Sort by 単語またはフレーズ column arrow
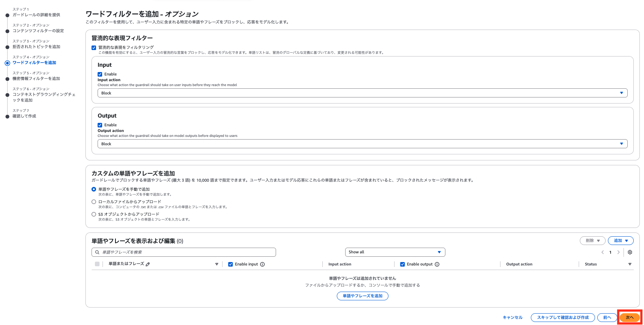This screenshot has width=644, height=325. click(217, 264)
